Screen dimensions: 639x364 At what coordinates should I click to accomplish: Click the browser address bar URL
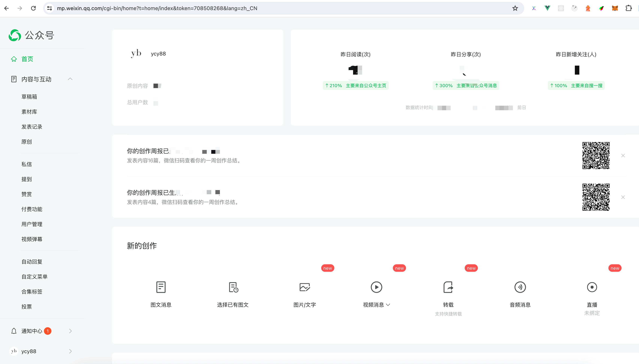[157, 8]
